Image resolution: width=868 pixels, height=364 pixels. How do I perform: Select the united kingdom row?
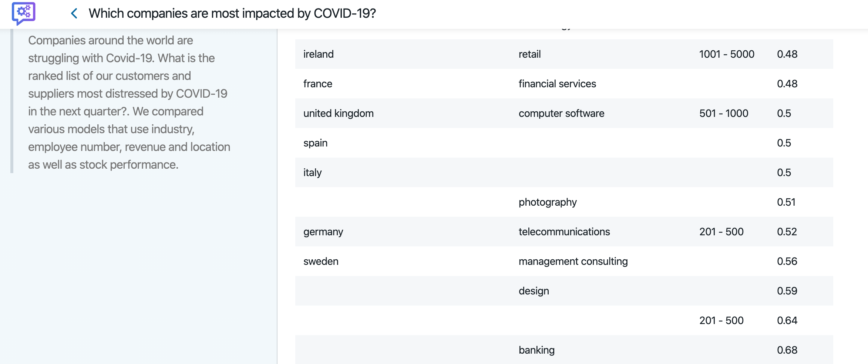[x=564, y=113]
